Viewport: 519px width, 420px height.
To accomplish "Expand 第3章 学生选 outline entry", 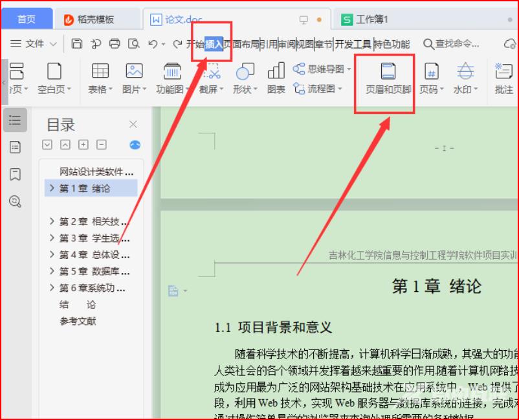I will 52,238.
